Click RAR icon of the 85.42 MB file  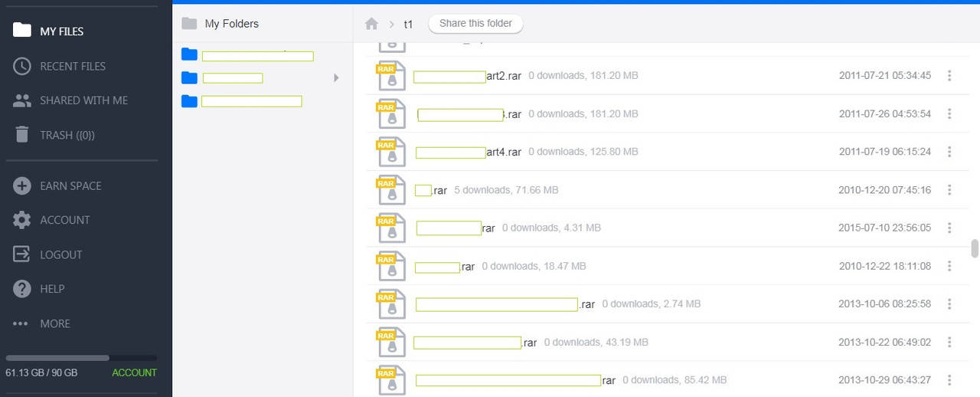390,380
